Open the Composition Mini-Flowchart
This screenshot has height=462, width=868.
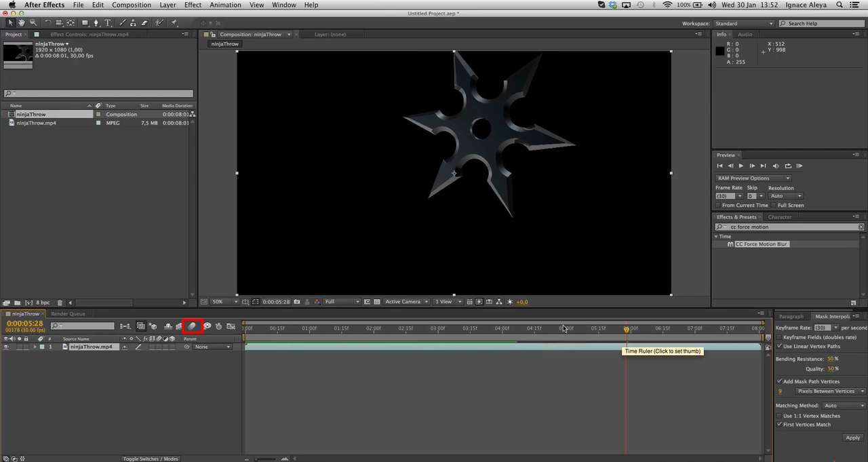click(125, 326)
